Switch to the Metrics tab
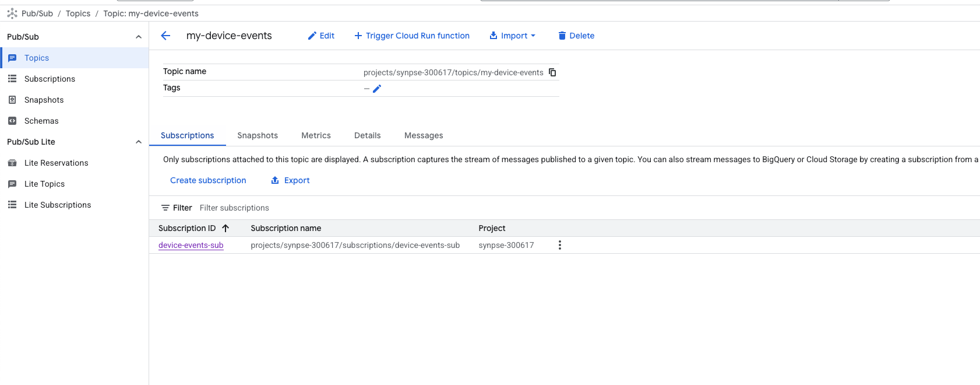The image size is (980, 385). pos(316,135)
